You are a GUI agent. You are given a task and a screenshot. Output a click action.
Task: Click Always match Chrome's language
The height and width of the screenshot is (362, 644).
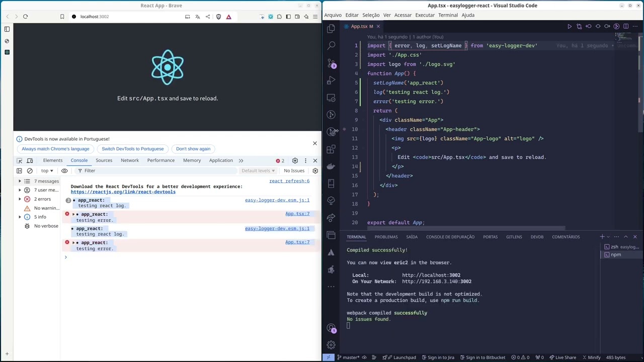pyautogui.click(x=55, y=149)
